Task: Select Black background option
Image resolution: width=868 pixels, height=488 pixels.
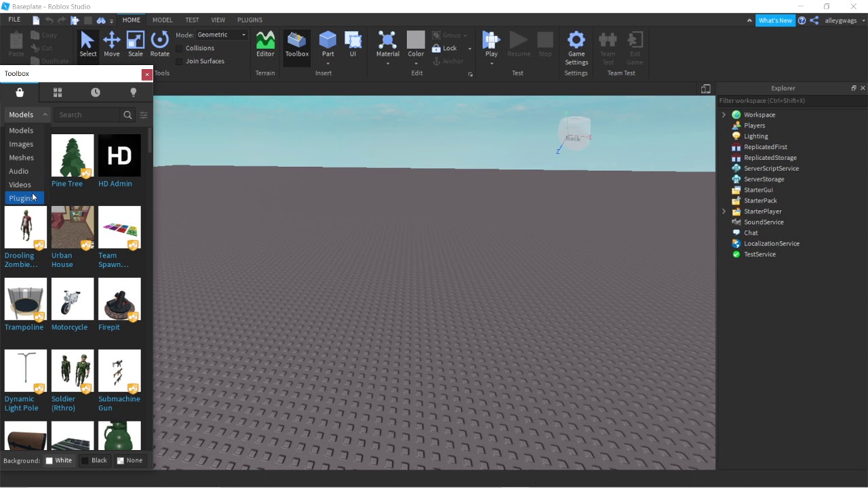Action: click(x=94, y=460)
